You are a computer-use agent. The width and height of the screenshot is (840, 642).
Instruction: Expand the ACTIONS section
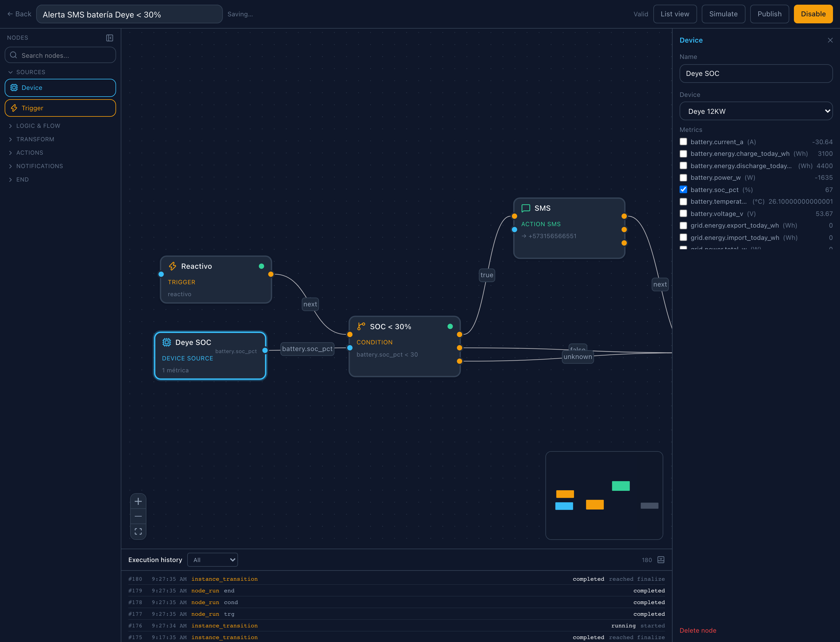click(x=26, y=152)
